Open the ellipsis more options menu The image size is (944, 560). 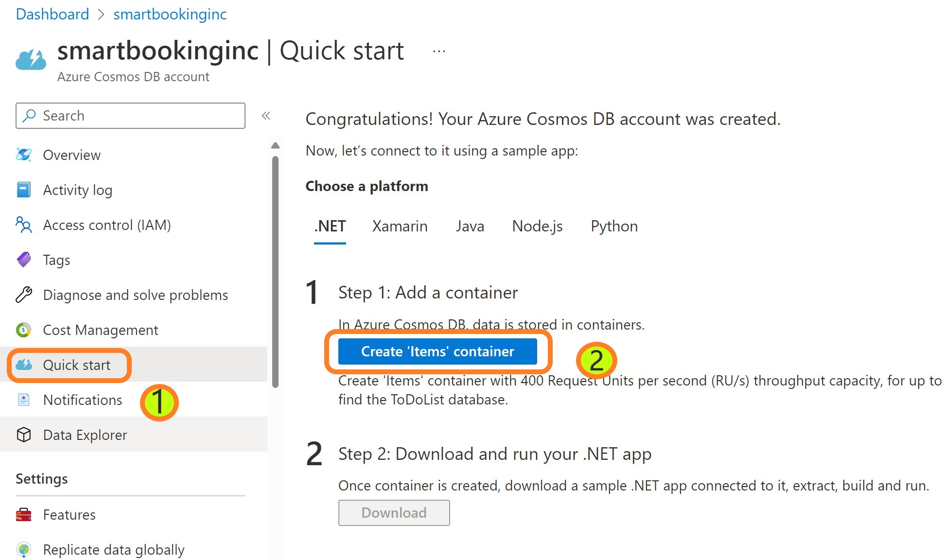pyautogui.click(x=439, y=51)
